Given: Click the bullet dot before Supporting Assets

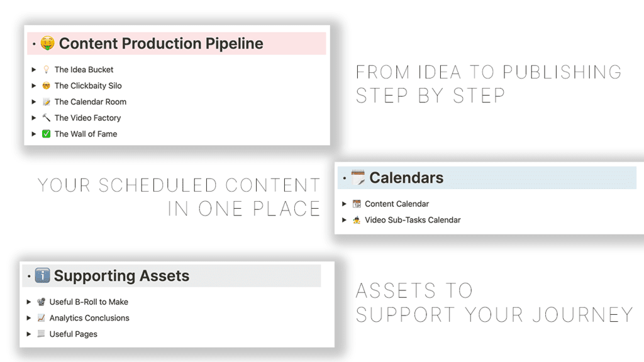Looking at the screenshot, I should [29, 275].
